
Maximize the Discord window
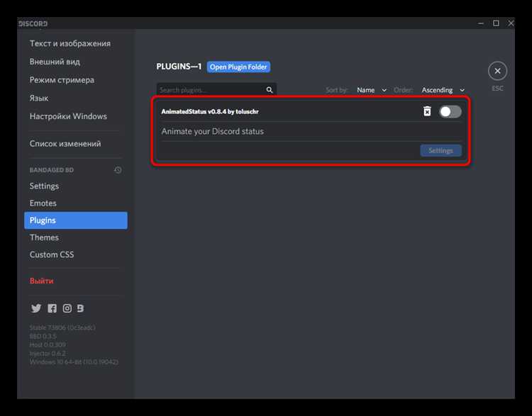(496, 23)
